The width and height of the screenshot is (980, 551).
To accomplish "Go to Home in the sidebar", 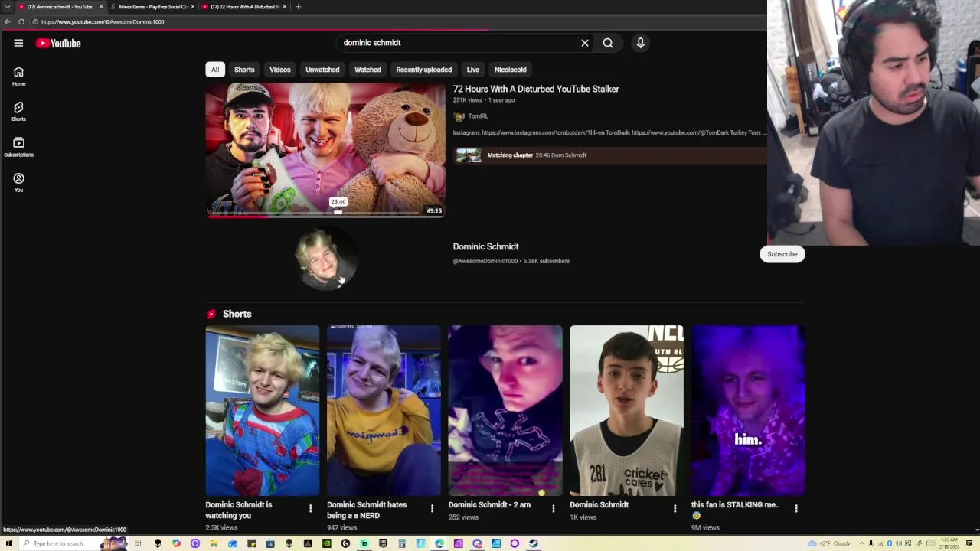I will (x=18, y=77).
